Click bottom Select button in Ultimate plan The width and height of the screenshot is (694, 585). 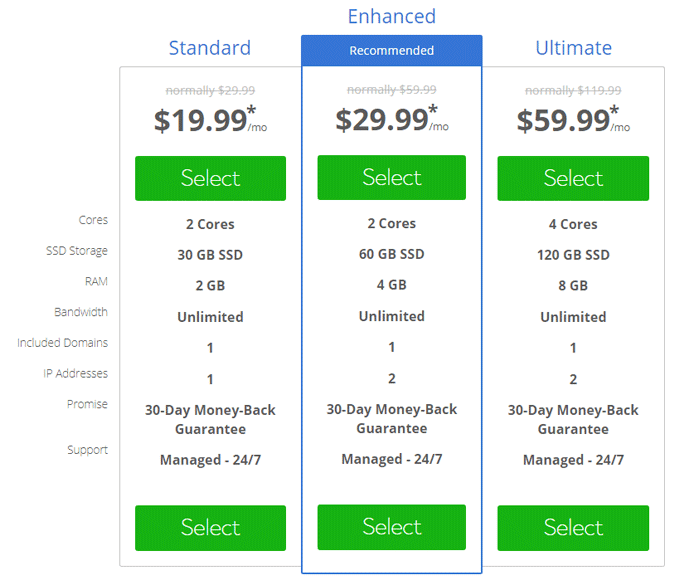click(573, 528)
